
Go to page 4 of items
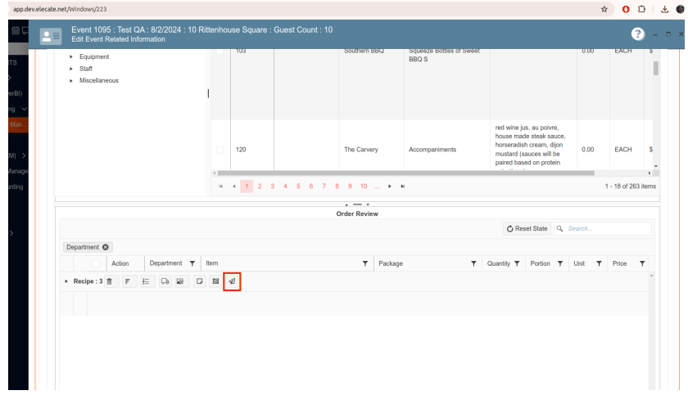pyautogui.click(x=285, y=186)
